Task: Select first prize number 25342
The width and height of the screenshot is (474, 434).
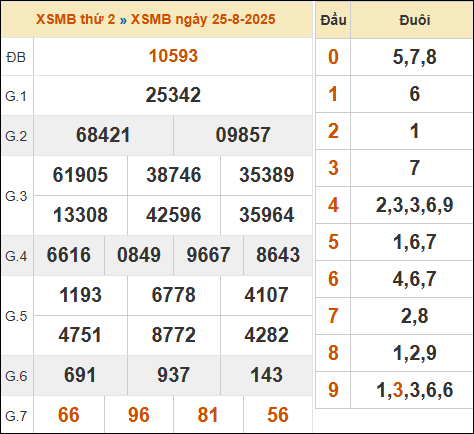Action: coord(173,95)
